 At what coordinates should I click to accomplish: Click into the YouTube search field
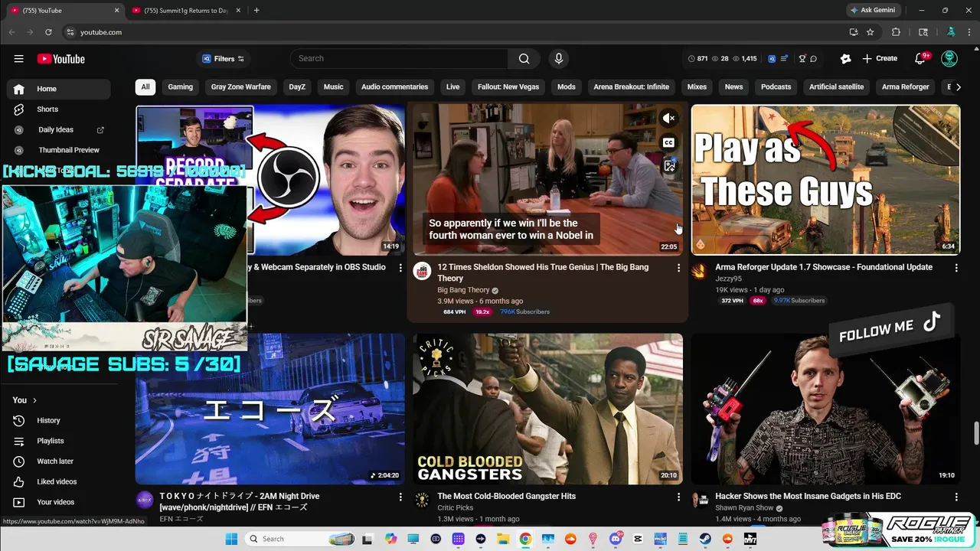point(398,58)
